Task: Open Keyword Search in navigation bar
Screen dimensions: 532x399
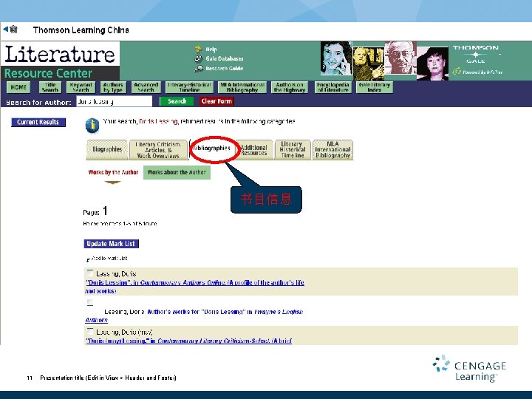Action: pyautogui.click(x=81, y=87)
